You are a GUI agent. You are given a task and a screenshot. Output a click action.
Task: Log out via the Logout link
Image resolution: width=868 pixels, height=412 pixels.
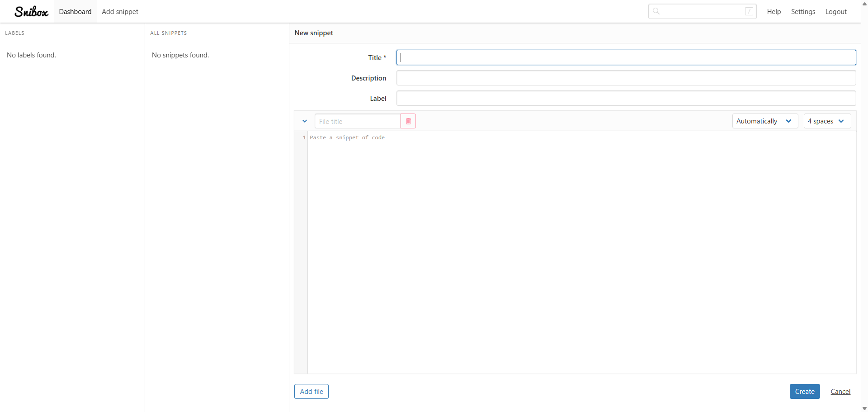coord(836,11)
